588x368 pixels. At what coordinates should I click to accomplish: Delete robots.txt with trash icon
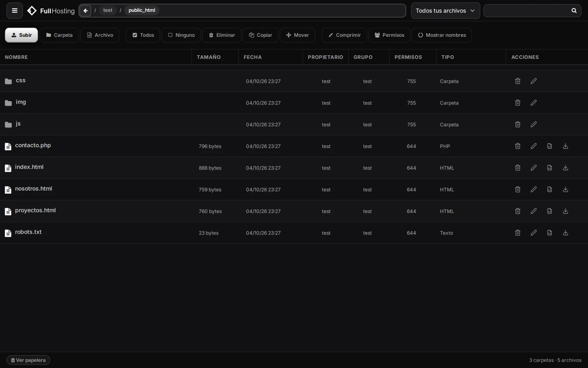coord(517,233)
